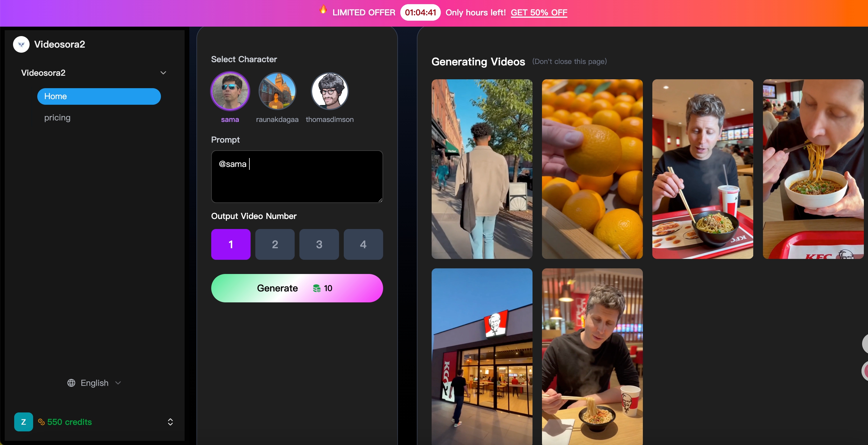Collapse the Videosora2 sidebar section
This screenshot has height=445, width=868.
163,73
